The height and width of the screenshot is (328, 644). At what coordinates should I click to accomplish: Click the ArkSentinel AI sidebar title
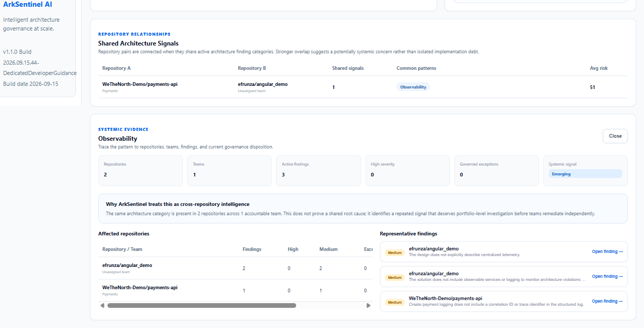tap(27, 4)
